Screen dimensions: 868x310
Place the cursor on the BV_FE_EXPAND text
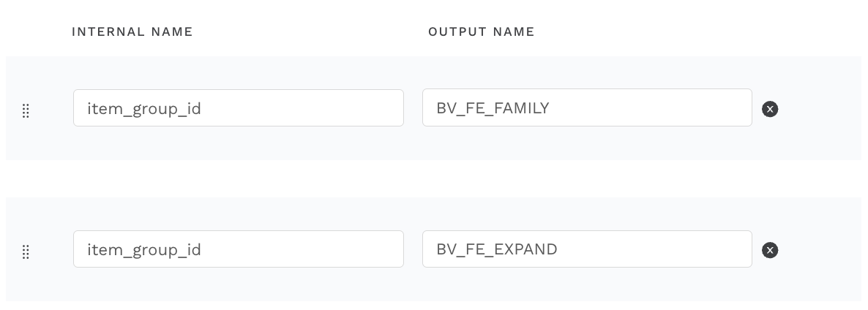[497, 249]
